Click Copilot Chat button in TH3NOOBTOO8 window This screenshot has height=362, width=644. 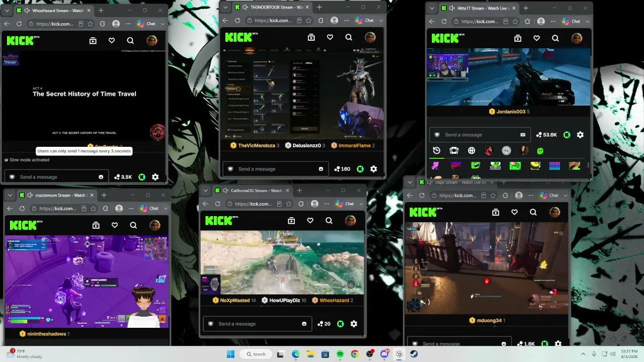[x=365, y=21]
